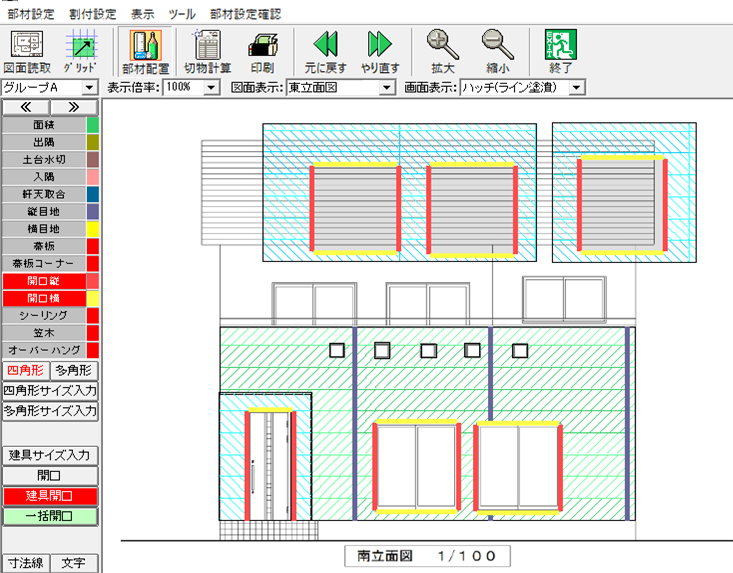This screenshot has width=733, height=573.
Task: Open the 図面読取 drawing import tool
Action: pyautogui.click(x=27, y=52)
